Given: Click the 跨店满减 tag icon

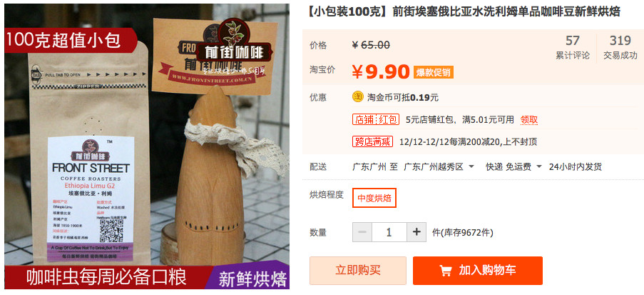Looking at the screenshot, I should (x=372, y=141).
